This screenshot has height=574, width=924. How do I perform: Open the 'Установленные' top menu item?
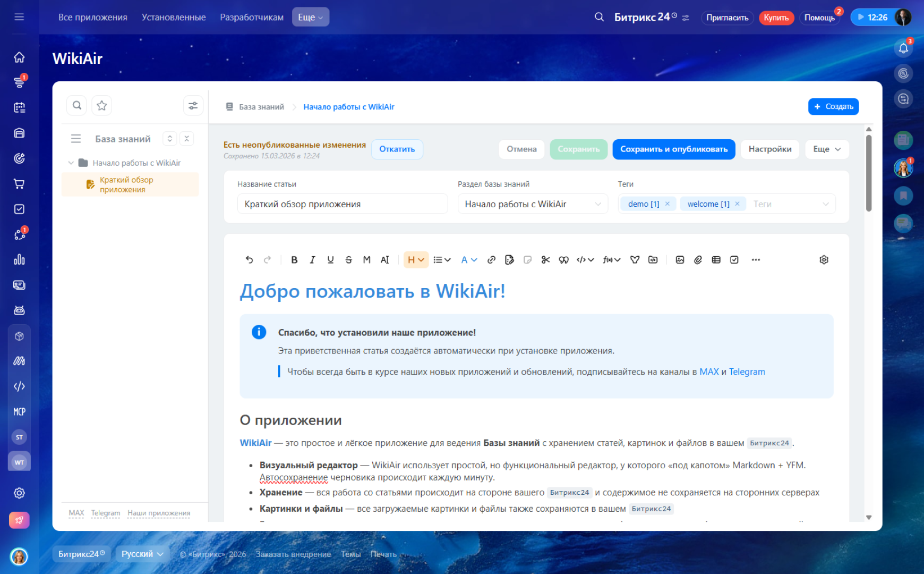point(174,17)
